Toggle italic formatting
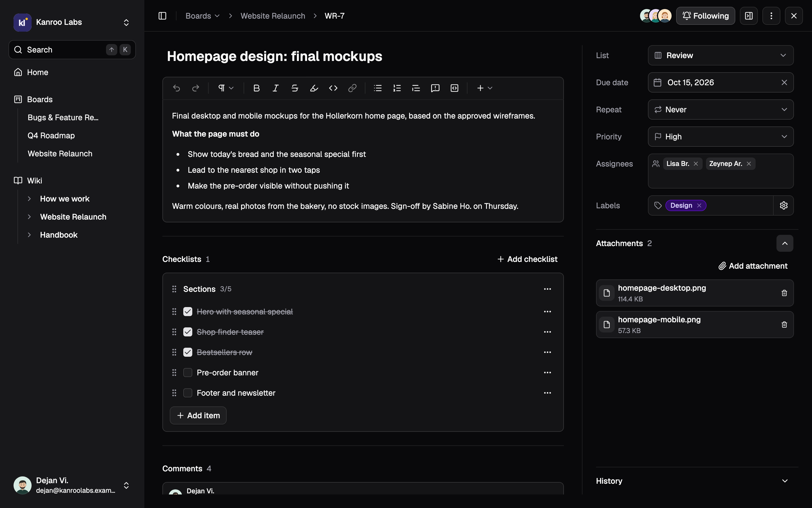 [x=275, y=88]
